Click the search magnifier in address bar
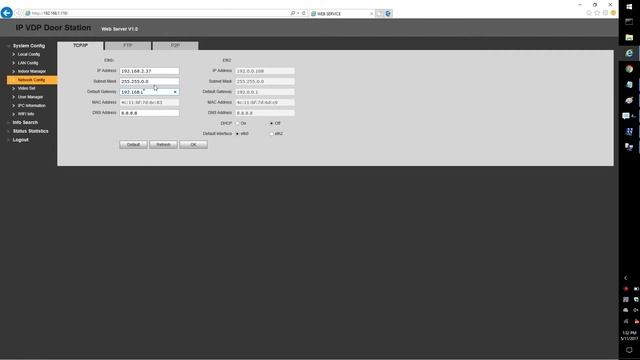 click(x=293, y=13)
